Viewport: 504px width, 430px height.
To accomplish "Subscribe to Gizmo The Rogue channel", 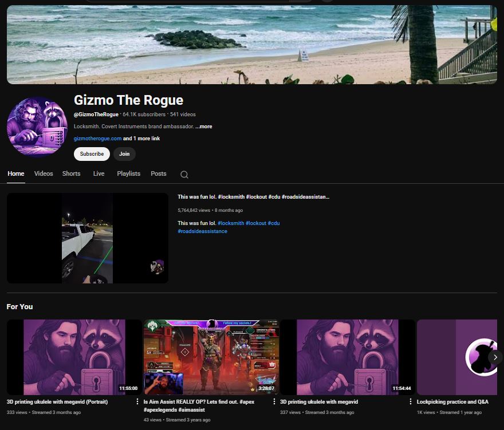I will 92,154.
